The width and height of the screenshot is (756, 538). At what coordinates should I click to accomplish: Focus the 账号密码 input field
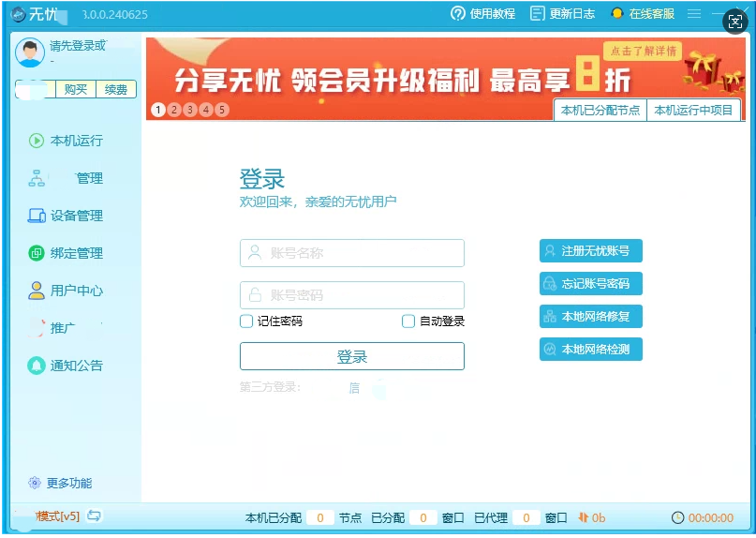coord(352,295)
